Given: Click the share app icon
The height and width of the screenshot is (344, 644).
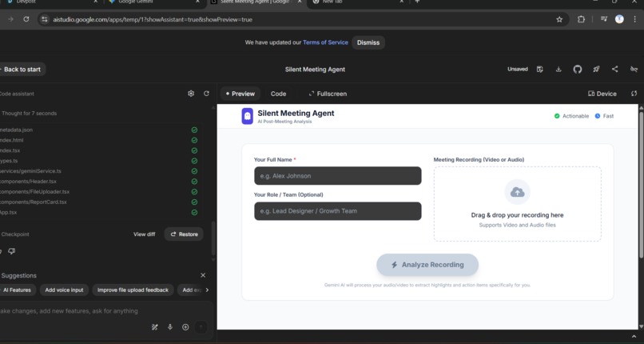Looking at the screenshot, I should pos(615,69).
